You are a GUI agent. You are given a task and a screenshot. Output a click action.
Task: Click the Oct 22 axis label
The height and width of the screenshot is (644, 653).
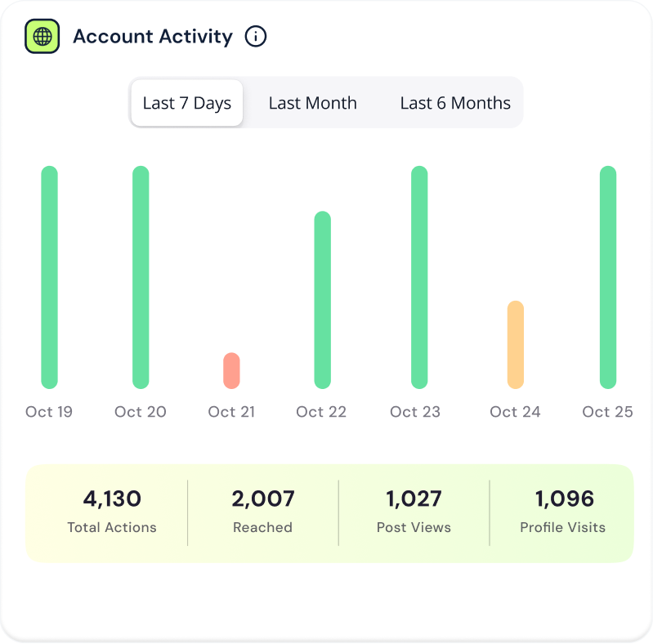point(321,412)
